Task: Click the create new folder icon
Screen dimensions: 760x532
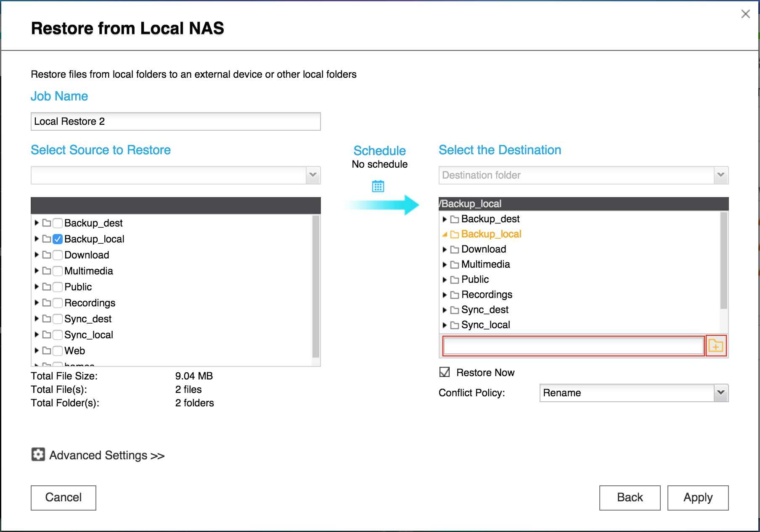Action: click(x=716, y=346)
